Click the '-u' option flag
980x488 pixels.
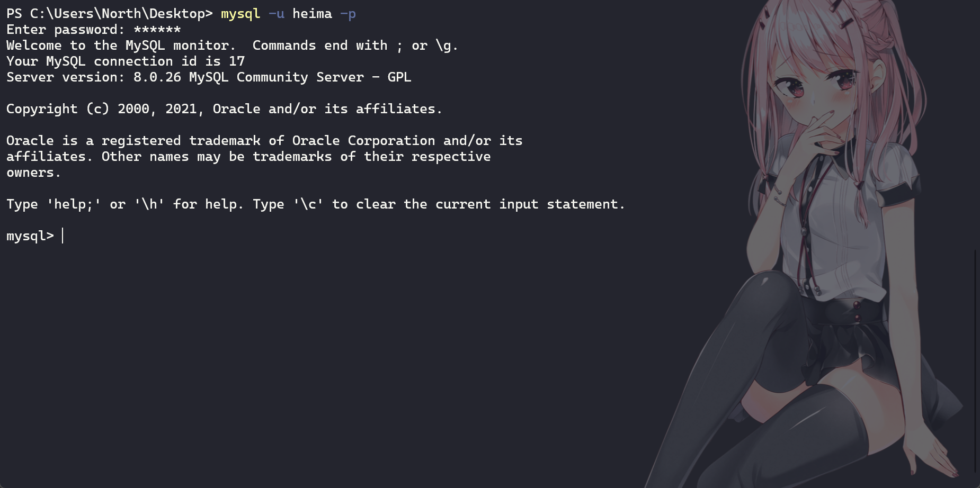pos(277,14)
